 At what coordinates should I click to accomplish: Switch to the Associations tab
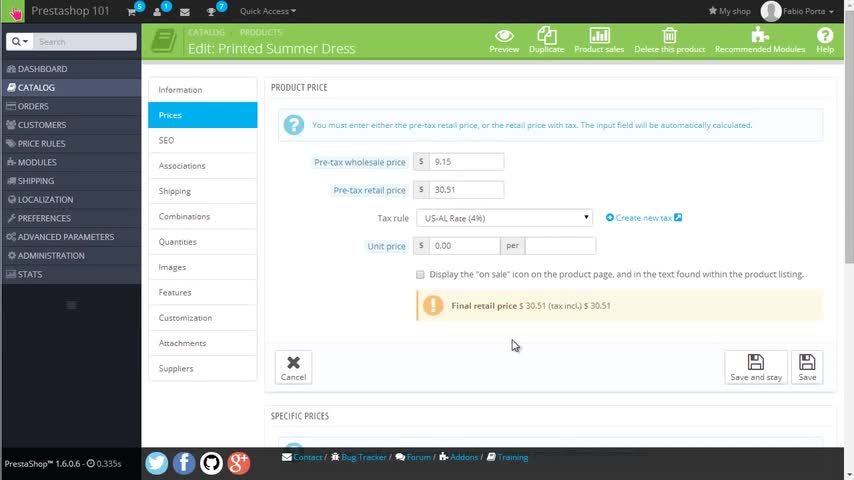click(203, 166)
